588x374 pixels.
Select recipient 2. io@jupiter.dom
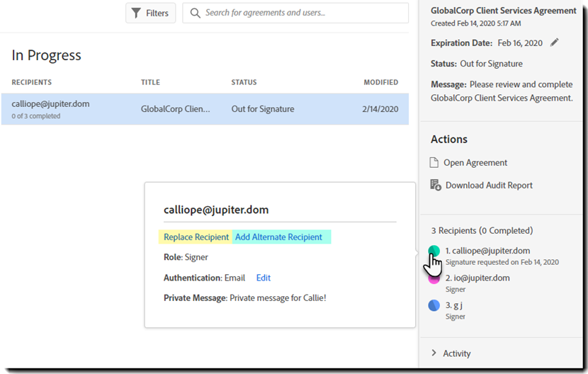click(x=481, y=278)
